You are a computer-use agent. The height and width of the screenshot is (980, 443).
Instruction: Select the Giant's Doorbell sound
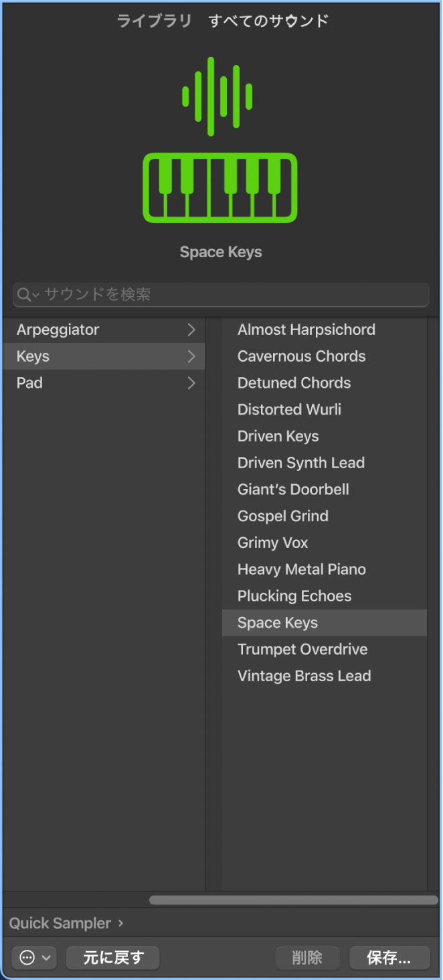pyautogui.click(x=293, y=489)
